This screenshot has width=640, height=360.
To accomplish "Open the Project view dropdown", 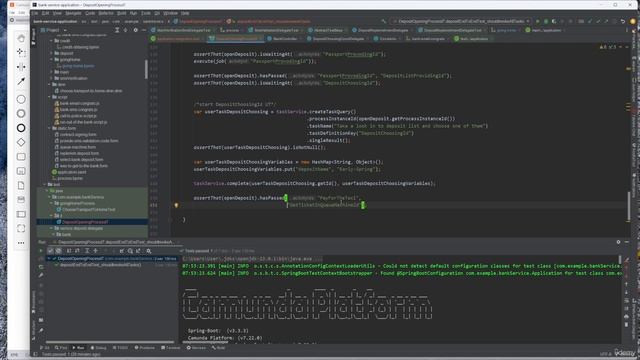I will (x=54, y=30).
